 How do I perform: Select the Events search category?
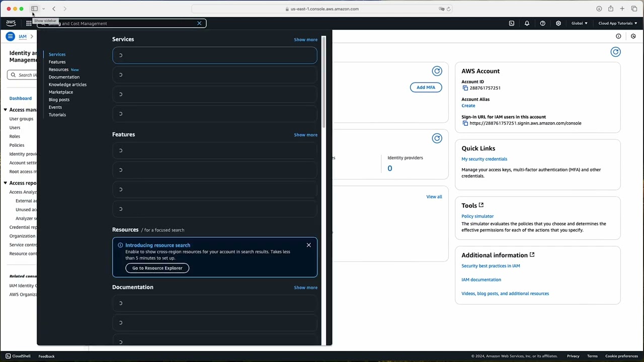[x=55, y=107]
